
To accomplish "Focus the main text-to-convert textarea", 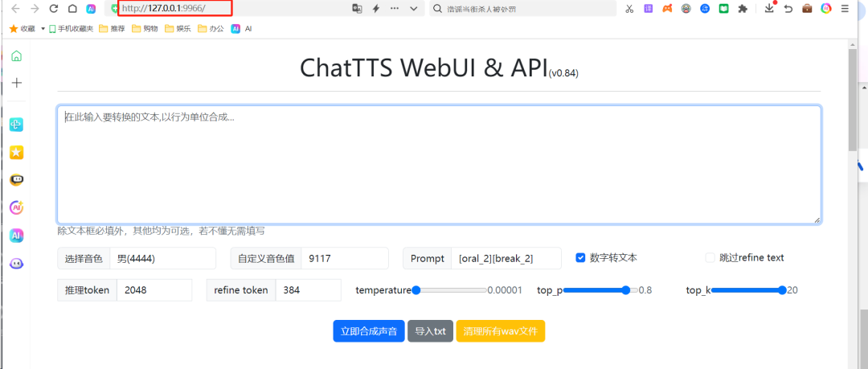I will pos(439,165).
